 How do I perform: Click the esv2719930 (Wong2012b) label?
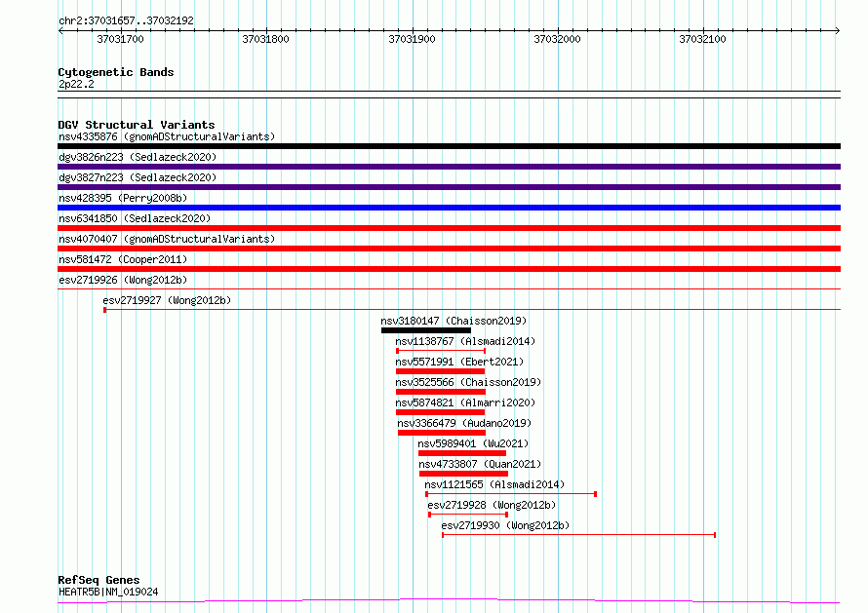pos(505,525)
